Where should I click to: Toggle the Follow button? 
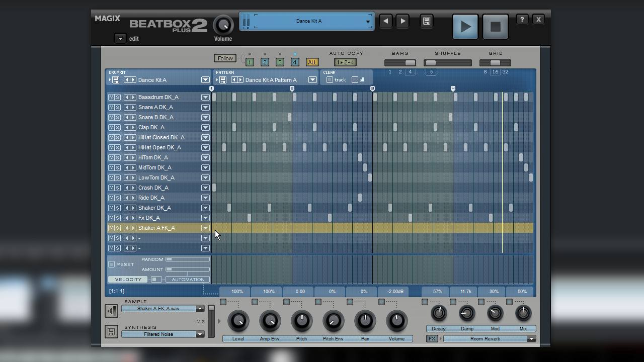click(x=225, y=58)
